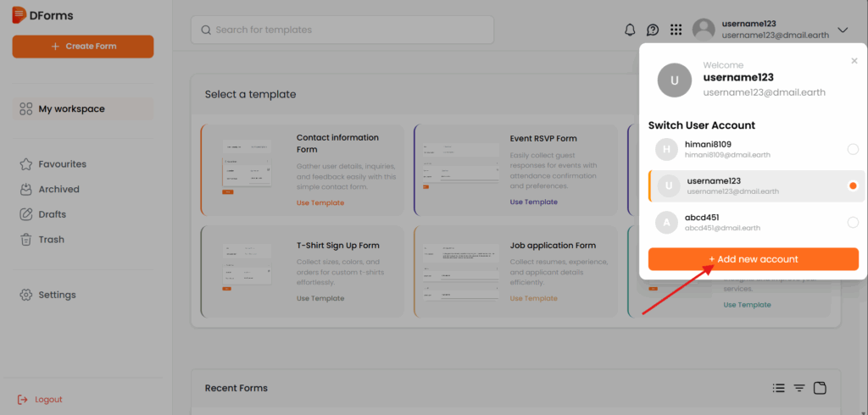Click the Search for templates field
The width and height of the screenshot is (868, 415).
point(342,30)
